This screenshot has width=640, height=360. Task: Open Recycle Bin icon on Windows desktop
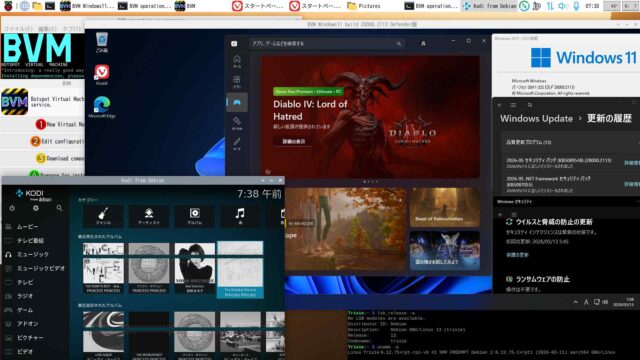(102, 43)
